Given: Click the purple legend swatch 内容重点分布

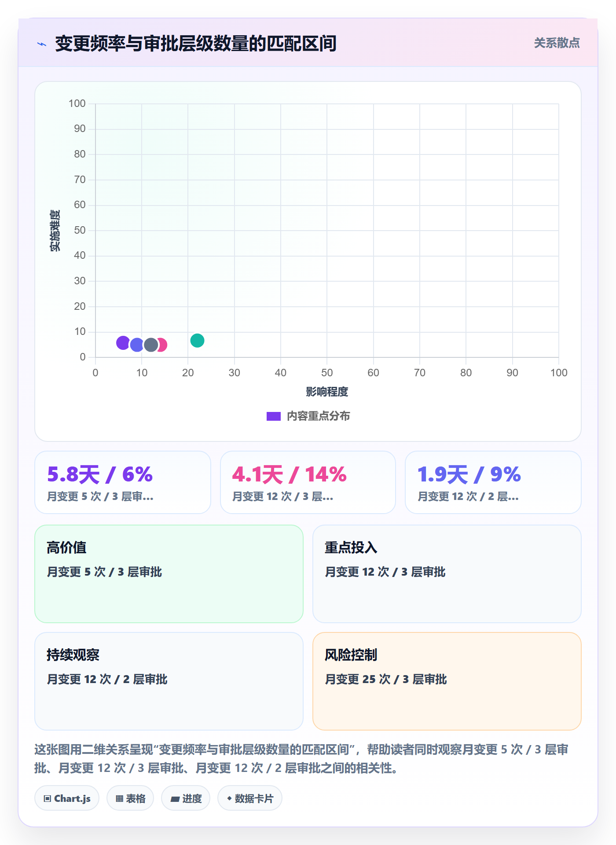Looking at the screenshot, I should click(x=273, y=416).
